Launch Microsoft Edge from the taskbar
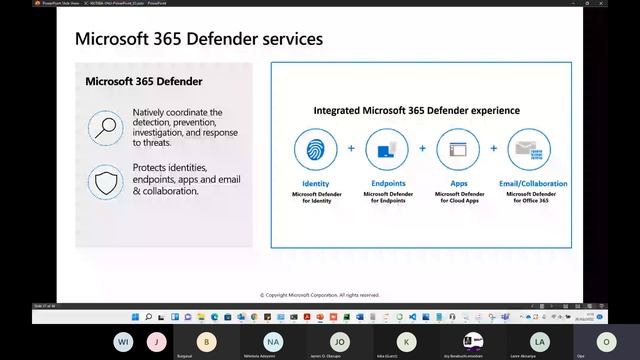 [x=214, y=317]
